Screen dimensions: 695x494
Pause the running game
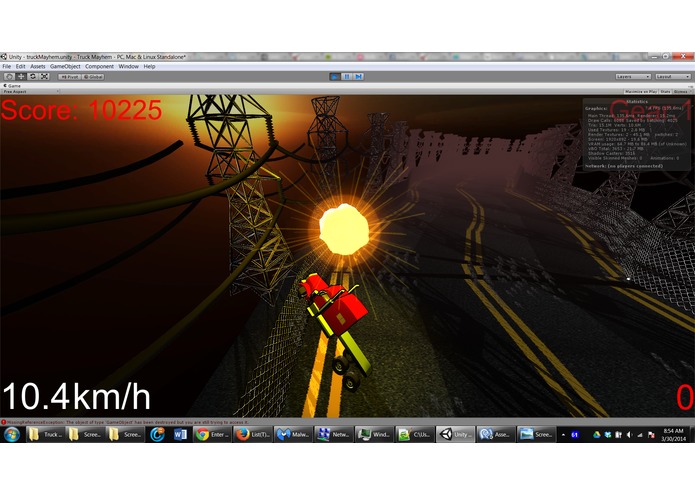pos(347,77)
